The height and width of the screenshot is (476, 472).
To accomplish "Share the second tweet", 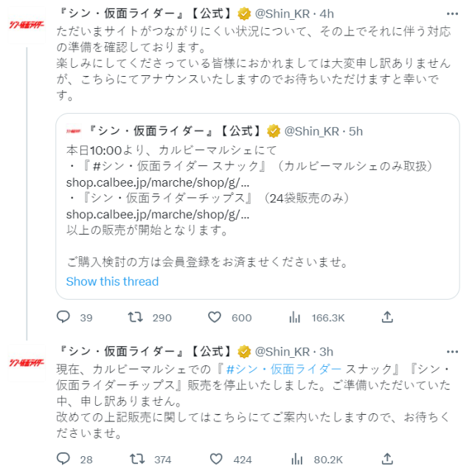I will pos(386,459).
